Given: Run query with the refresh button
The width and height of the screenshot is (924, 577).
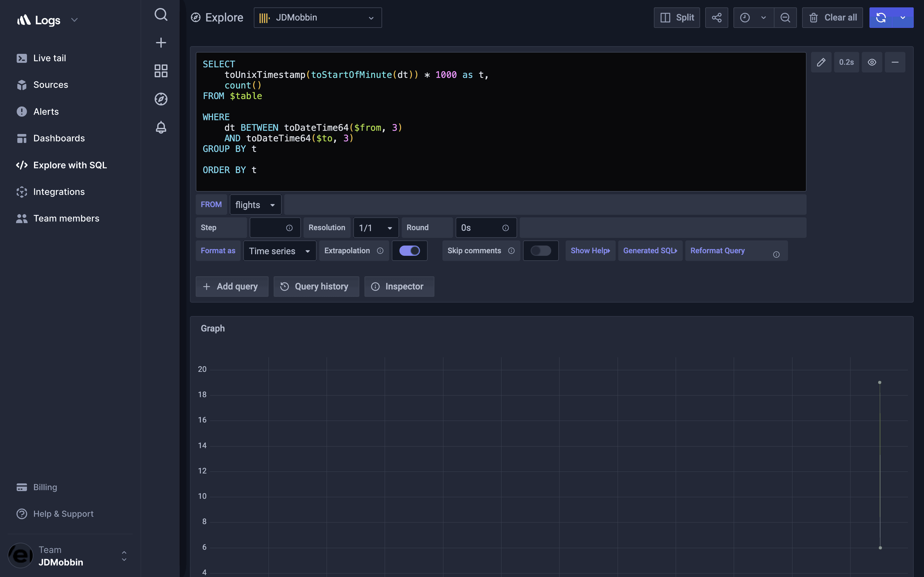Looking at the screenshot, I should (881, 18).
